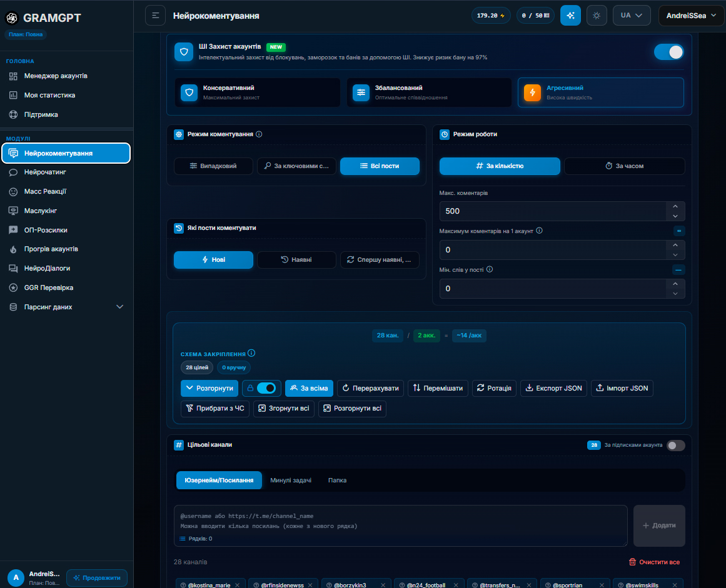Click the Очистити все trash link

654,562
